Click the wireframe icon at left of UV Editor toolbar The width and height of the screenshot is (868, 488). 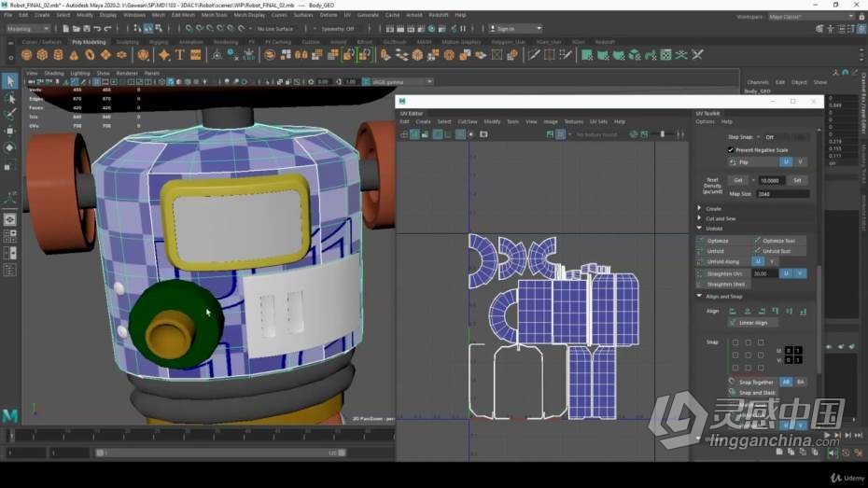[x=404, y=133]
